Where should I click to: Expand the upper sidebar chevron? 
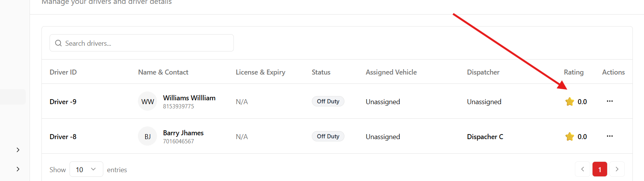click(18, 150)
